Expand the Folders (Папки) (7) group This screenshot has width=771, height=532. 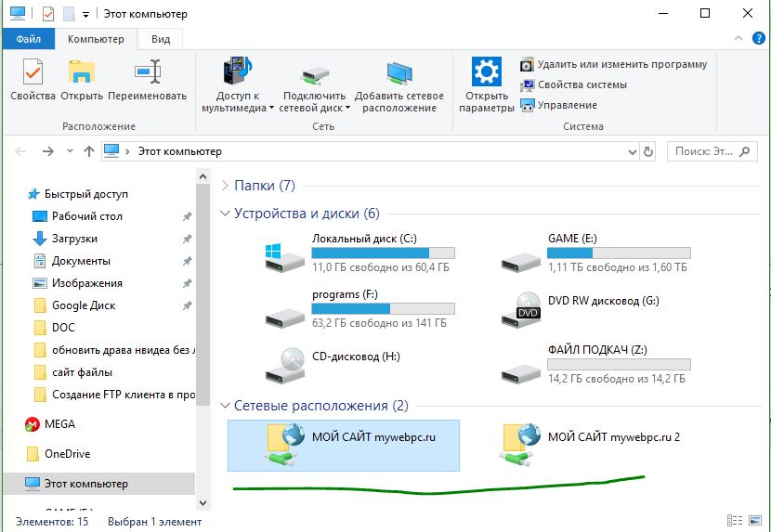(225, 186)
